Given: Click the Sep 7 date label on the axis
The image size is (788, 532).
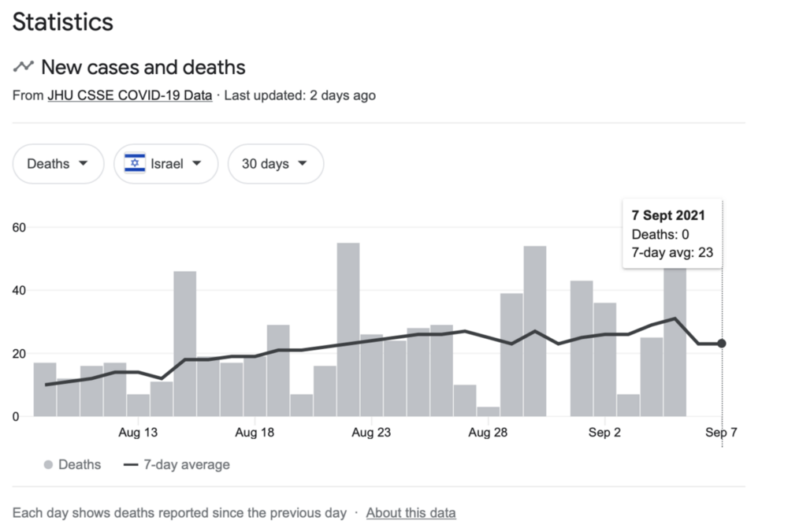Looking at the screenshot, I should pyautogui.click(x=721, y=433).
